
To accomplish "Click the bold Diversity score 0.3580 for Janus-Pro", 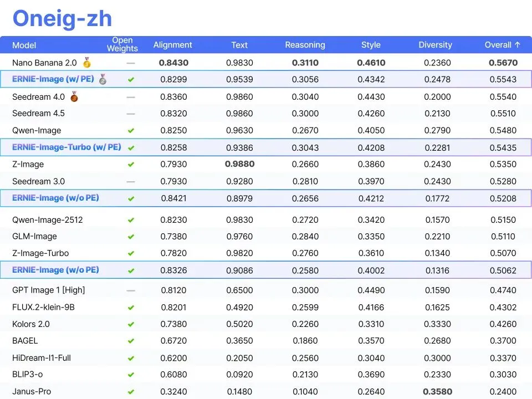I will click(437, 392).
